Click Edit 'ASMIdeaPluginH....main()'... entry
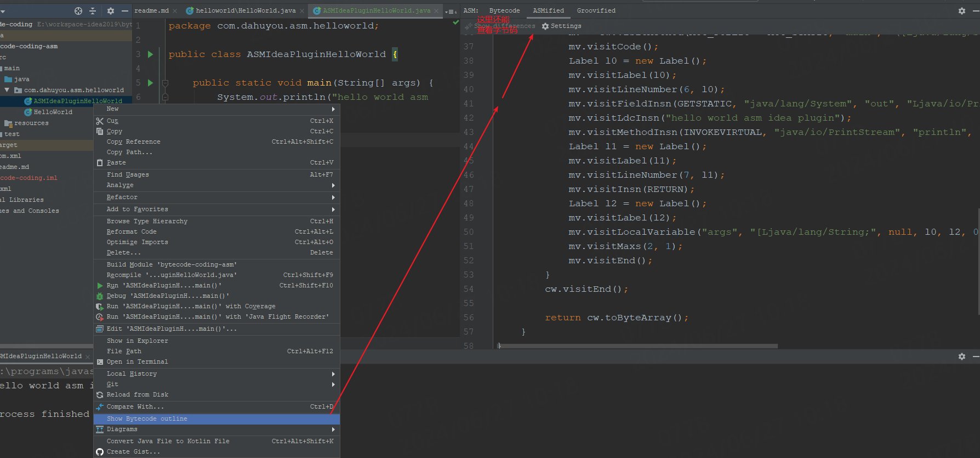Screen dimensions: 980x458 pos(216,329)
